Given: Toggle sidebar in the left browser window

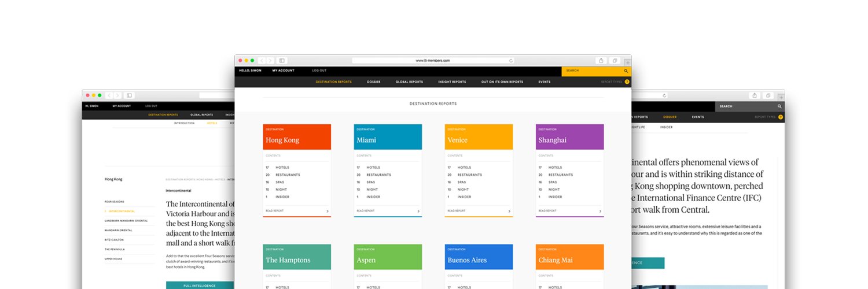Looking at the screenshot, I should pos(129,95).
